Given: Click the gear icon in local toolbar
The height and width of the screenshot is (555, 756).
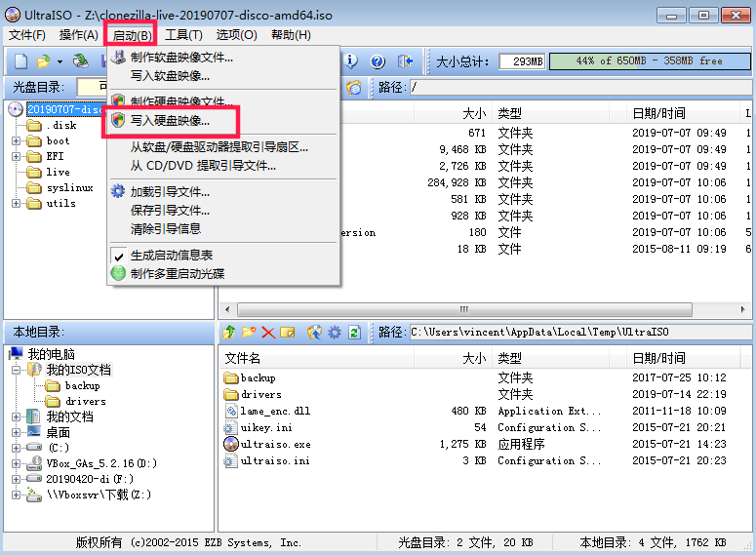Looking at the screenshot, I should 335,332.
